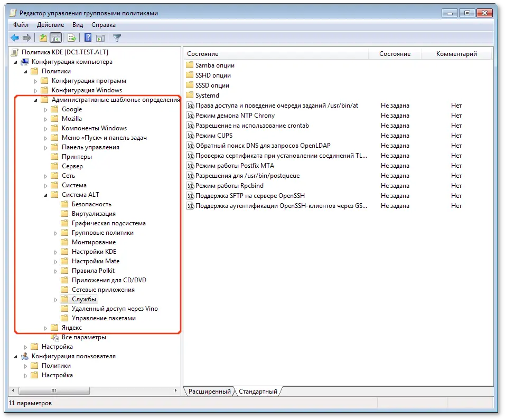
Task: Go up one level with folder icon
Action: (43, 37)
